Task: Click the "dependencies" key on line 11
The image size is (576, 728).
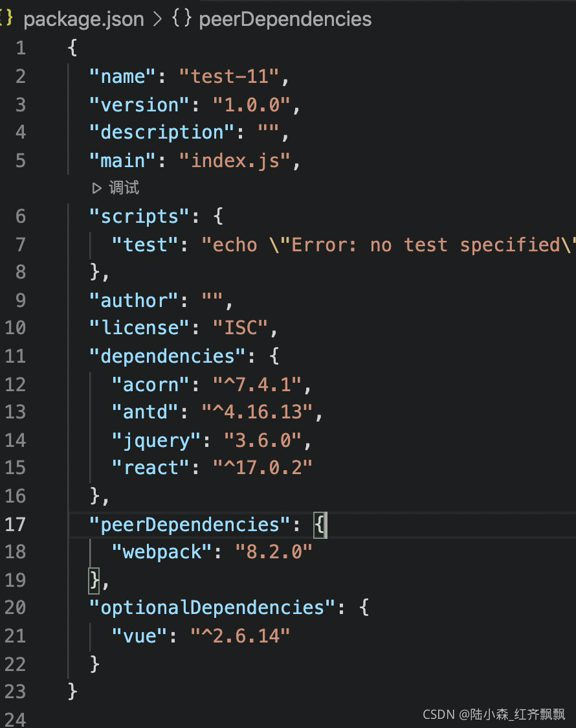Action: 167,356
